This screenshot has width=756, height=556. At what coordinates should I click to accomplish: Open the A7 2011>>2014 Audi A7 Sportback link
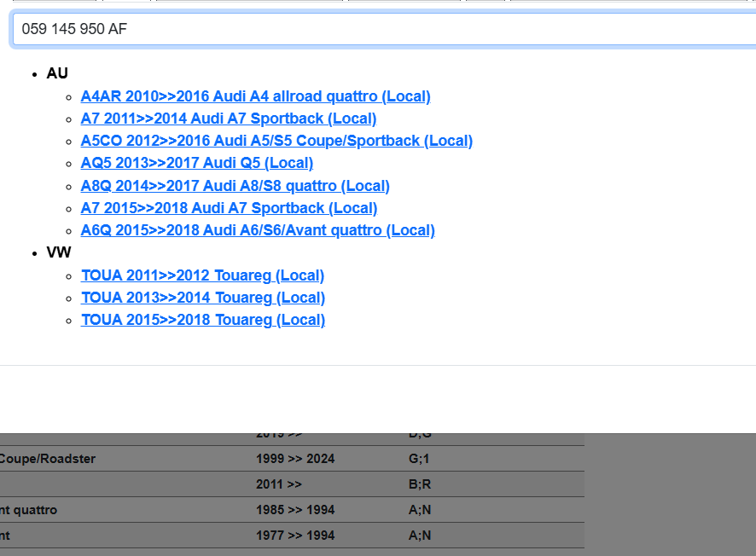[x=228, y=119]
